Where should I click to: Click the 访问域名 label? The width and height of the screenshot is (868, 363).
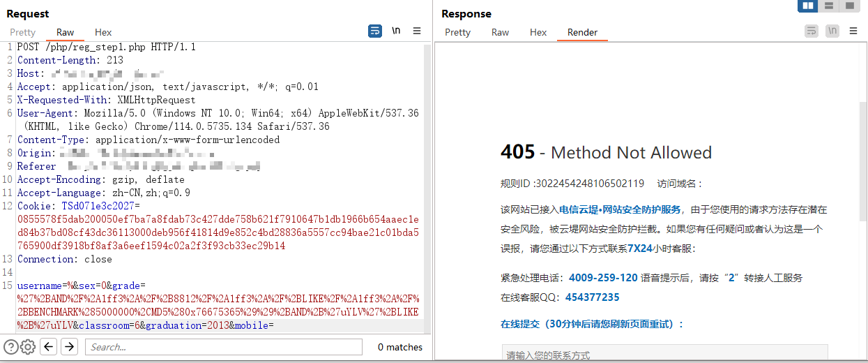coord(679,184)
